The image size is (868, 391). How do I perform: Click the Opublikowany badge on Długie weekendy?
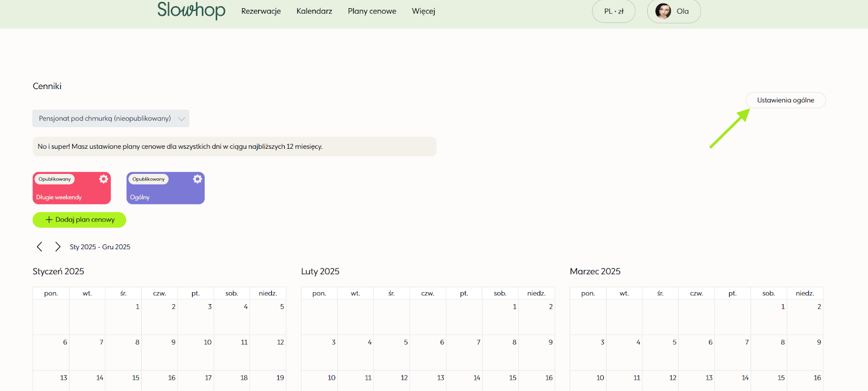55,179
